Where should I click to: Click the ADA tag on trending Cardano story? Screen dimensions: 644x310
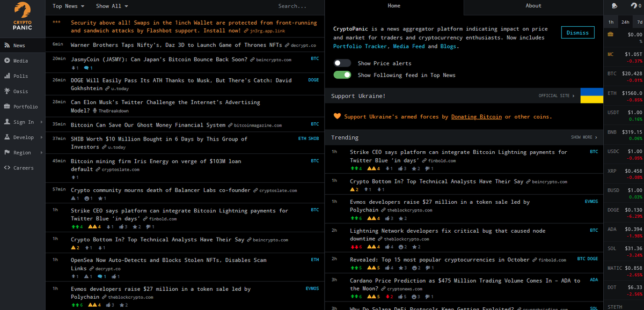pyautogui.click(x=594, y=280)
